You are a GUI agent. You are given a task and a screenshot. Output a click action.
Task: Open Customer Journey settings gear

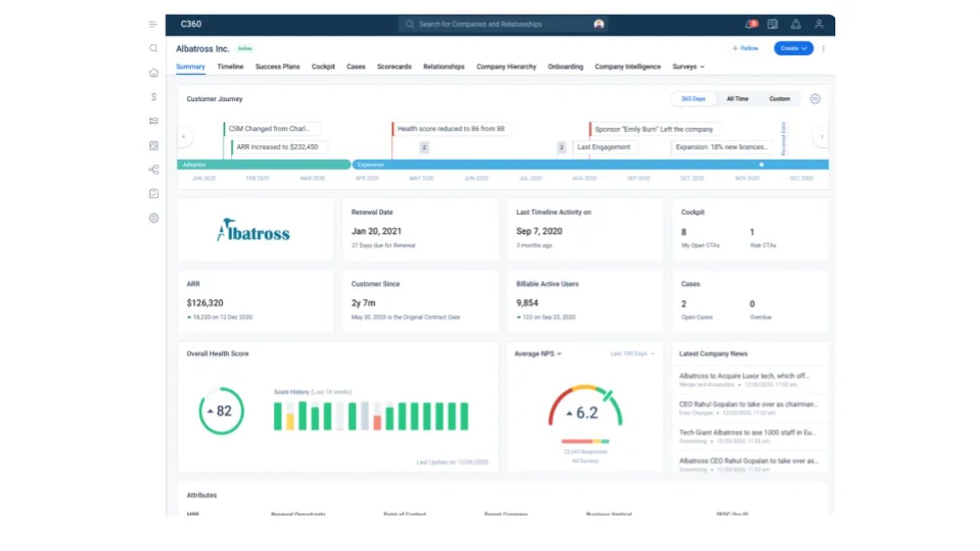[x=815, y=99]
